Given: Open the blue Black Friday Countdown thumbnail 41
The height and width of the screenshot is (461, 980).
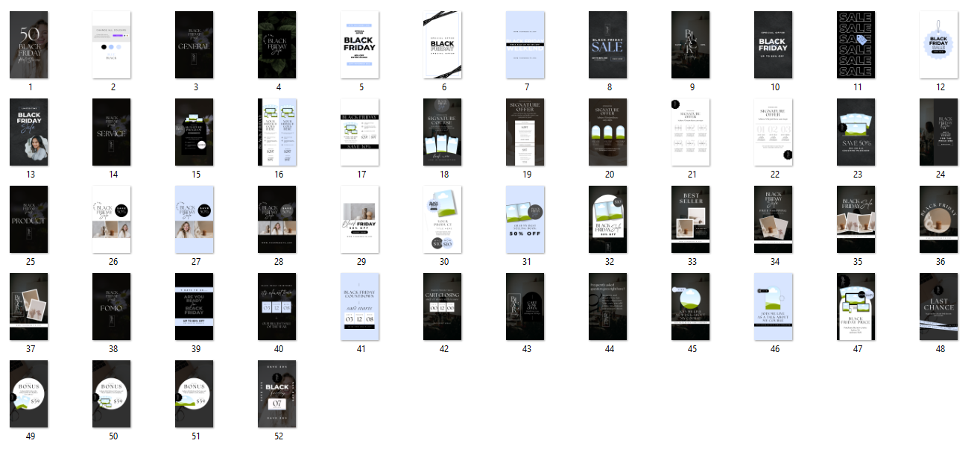Looking at the screenshot, I should pos(360,307).
